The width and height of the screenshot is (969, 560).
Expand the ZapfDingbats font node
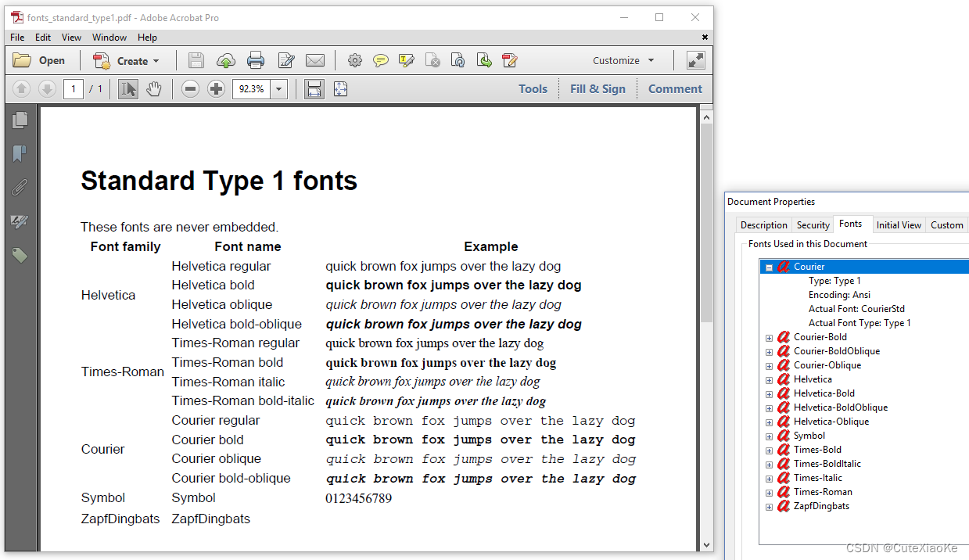point(769,507)
